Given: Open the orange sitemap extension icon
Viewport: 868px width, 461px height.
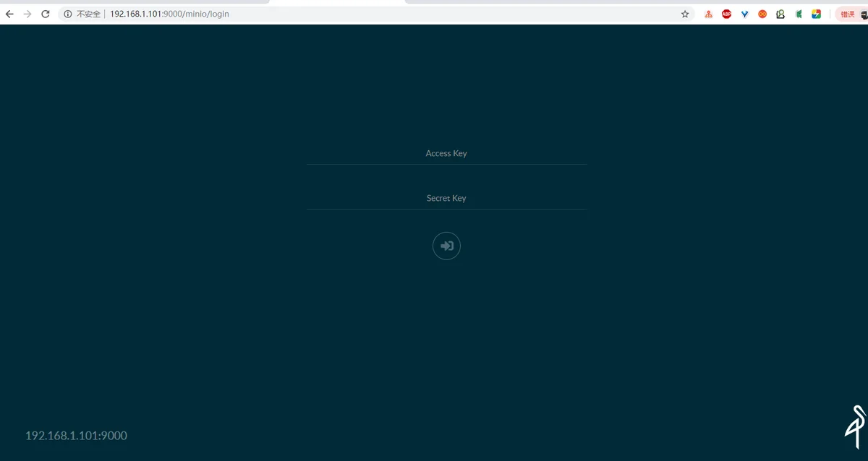Looking at the screenshot, I should tap(709, 14).
